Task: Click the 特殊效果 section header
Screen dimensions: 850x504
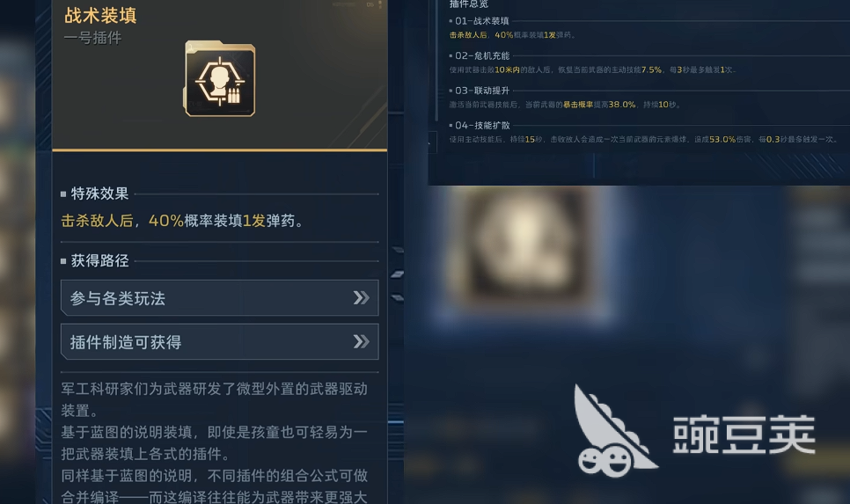Action: [x=99, y=194]
